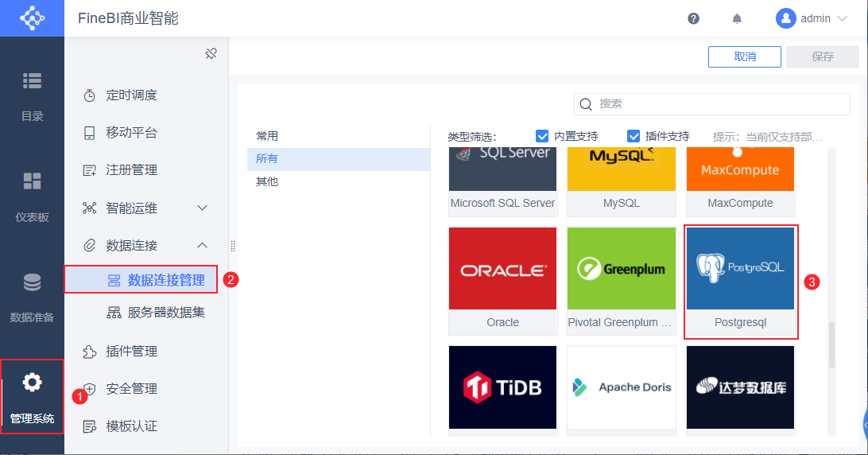Select the Apache Doris database tile

[x=621, y=391]
